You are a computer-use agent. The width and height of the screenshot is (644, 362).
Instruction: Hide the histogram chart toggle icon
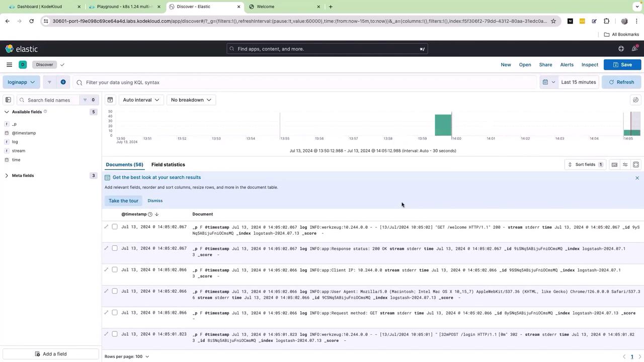110,100
